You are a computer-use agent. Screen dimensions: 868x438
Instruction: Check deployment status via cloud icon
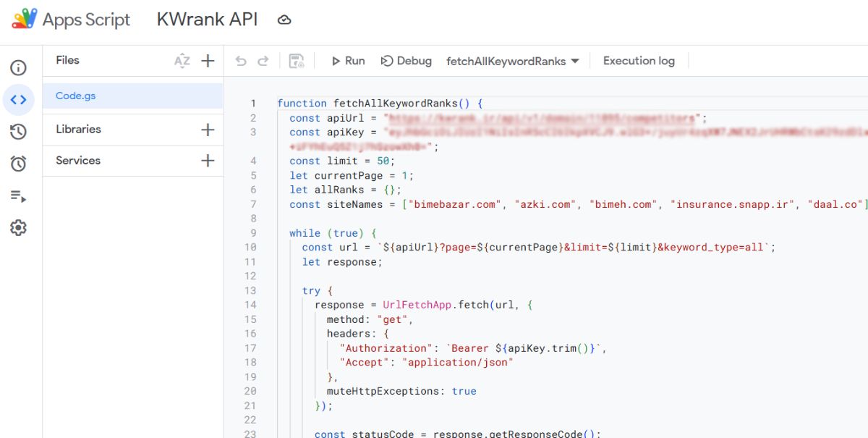[x=284, y=20]
